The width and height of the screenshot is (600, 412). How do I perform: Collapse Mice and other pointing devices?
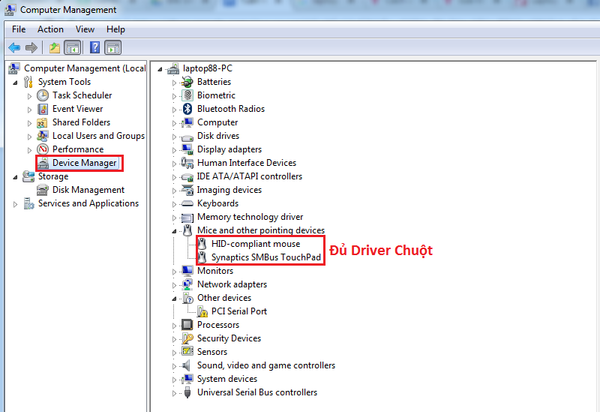pyautogui.click(x=174, y=231)
